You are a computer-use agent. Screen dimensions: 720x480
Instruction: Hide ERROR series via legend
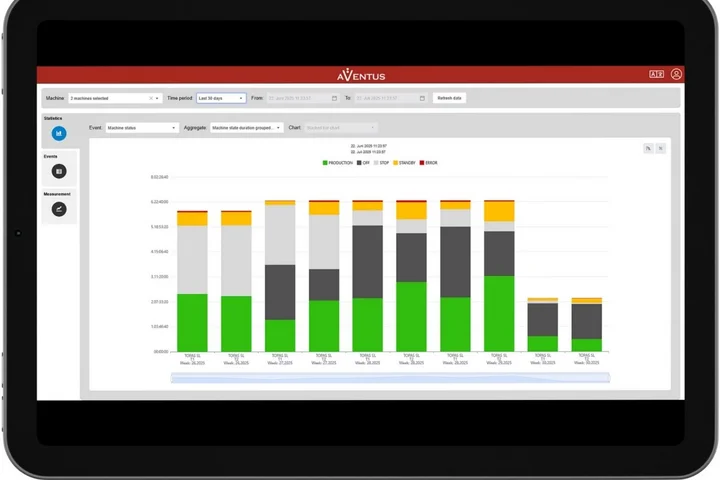[429, 162]
